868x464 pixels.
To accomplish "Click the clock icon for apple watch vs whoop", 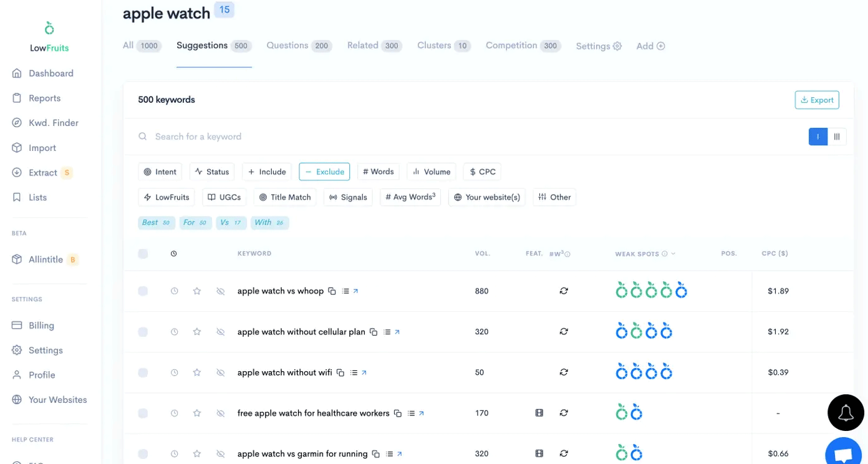I will click(x=175, y=291).
